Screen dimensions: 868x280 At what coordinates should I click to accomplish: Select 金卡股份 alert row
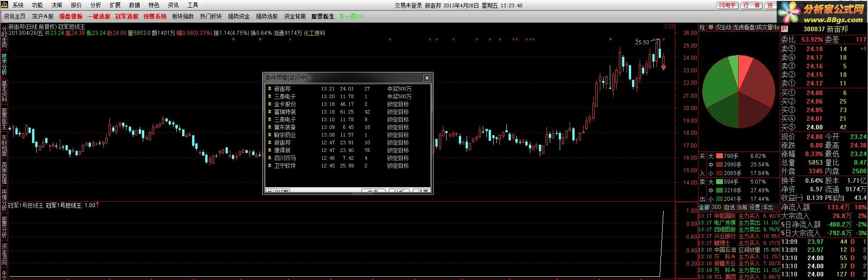(347, 104)
